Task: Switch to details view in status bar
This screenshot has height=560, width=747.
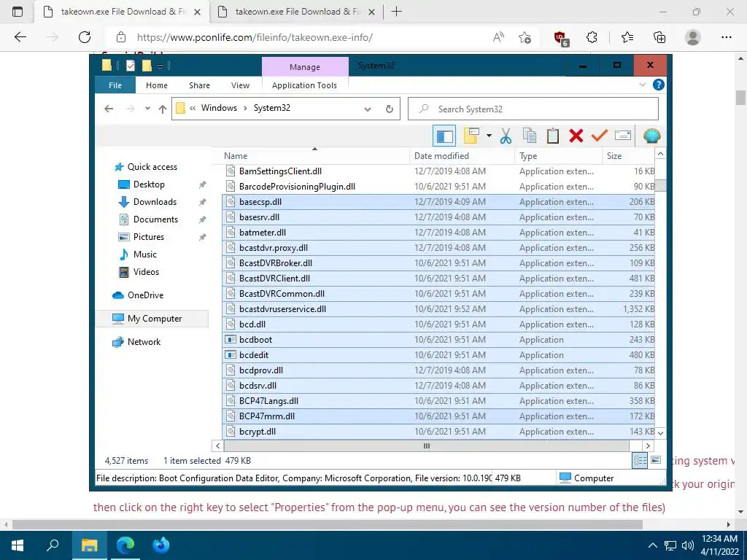Action: (x=640, y=460)
